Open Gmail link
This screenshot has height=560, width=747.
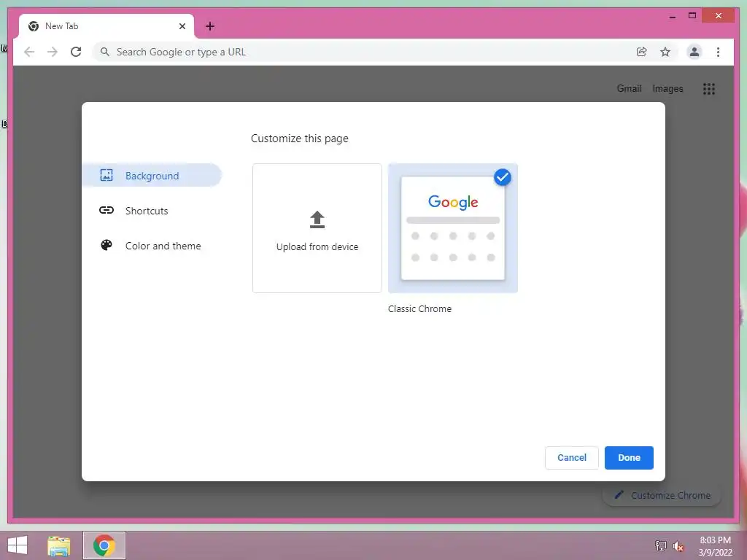tap(629, 88)
